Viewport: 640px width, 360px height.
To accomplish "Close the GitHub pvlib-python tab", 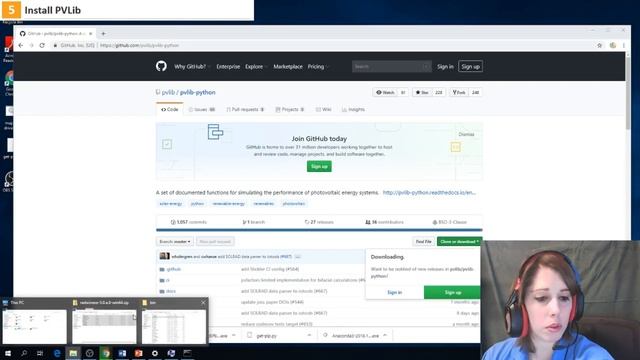I will (x=91, y=33).
